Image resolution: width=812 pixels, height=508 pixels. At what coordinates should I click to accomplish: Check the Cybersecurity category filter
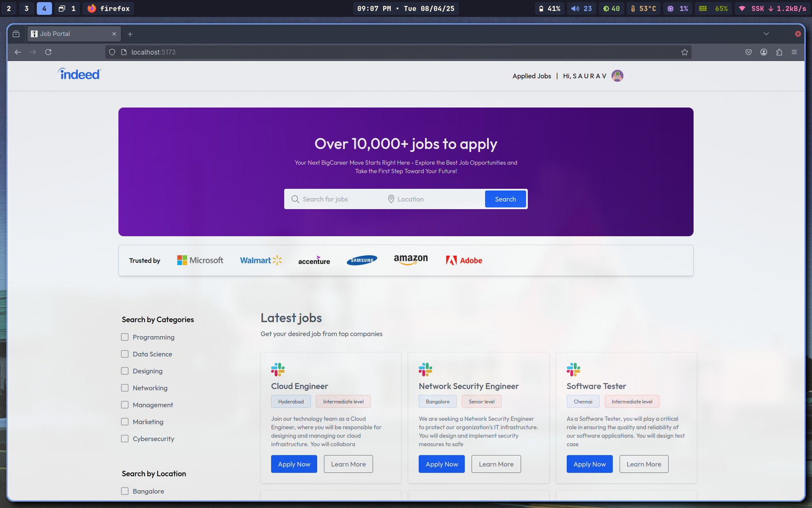124,439
